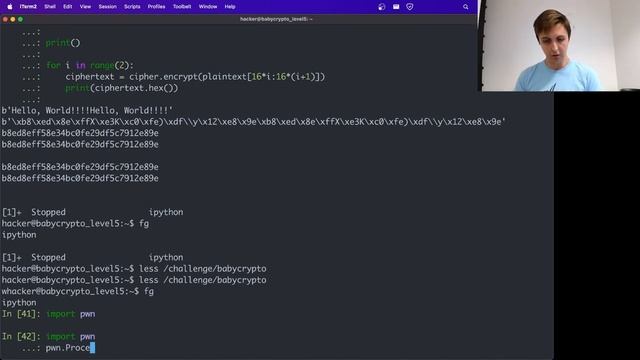640x360 pixels.
Task: Click the envelope-shaped icon in the menu bar
Action: (x=396, y=7)
